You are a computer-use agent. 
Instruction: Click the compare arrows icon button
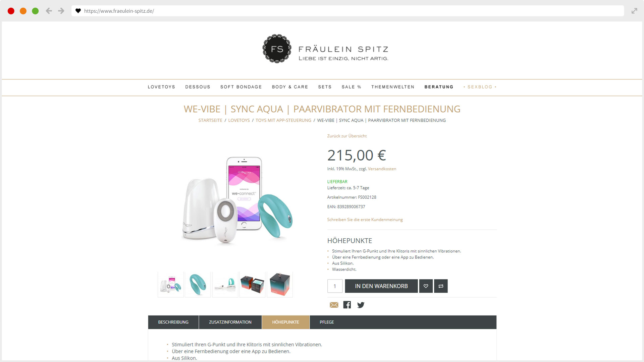click(x=441, y=286)
